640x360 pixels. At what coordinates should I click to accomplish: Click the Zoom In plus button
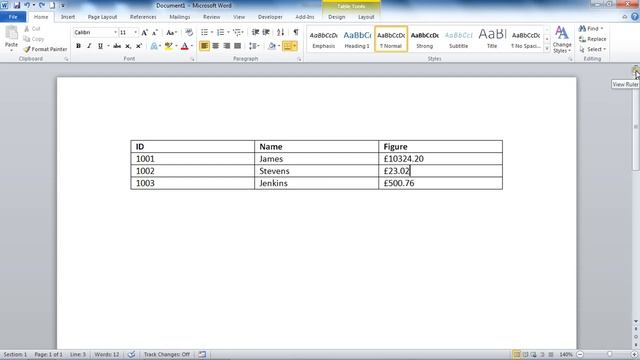point(634,354)
